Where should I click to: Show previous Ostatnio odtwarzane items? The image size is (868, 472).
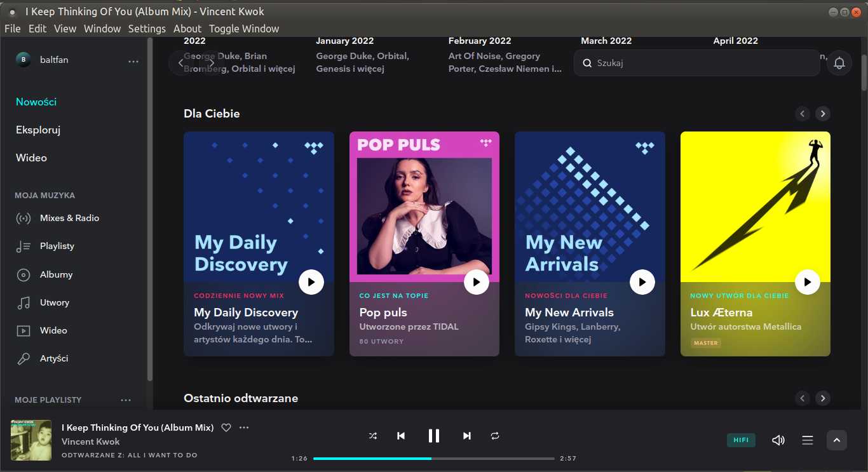pos(803,398)
